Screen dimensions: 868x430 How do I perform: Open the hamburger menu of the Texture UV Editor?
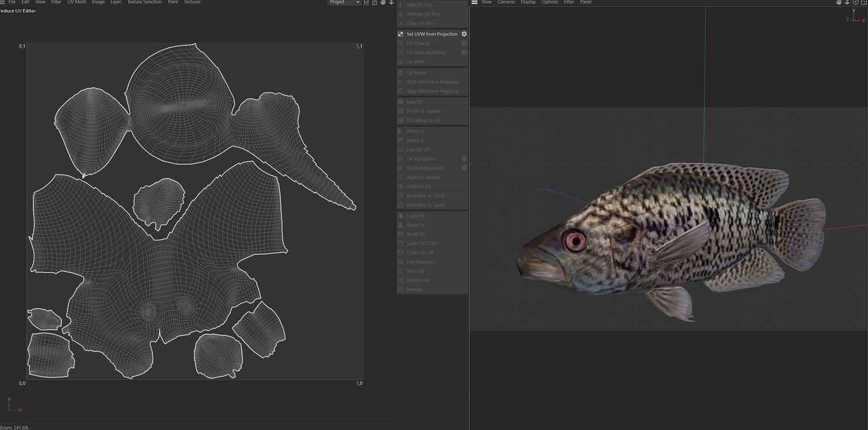(x=3, y=2)
